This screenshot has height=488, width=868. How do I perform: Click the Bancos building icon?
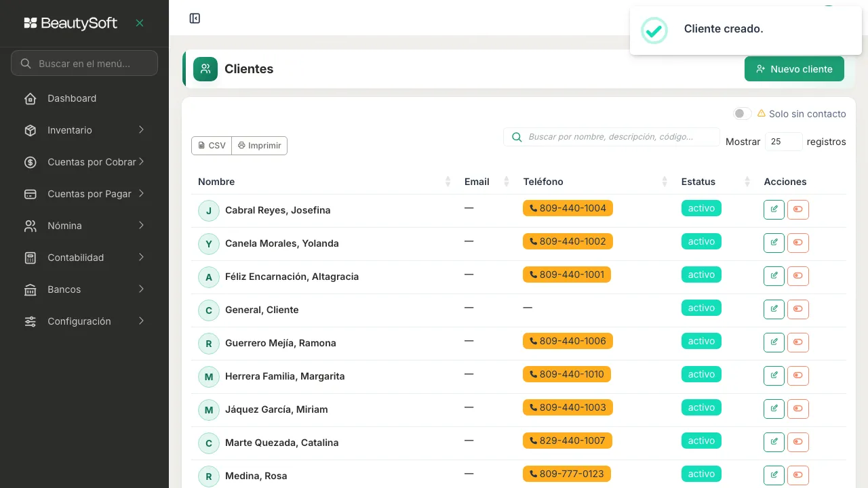point(31,290)
